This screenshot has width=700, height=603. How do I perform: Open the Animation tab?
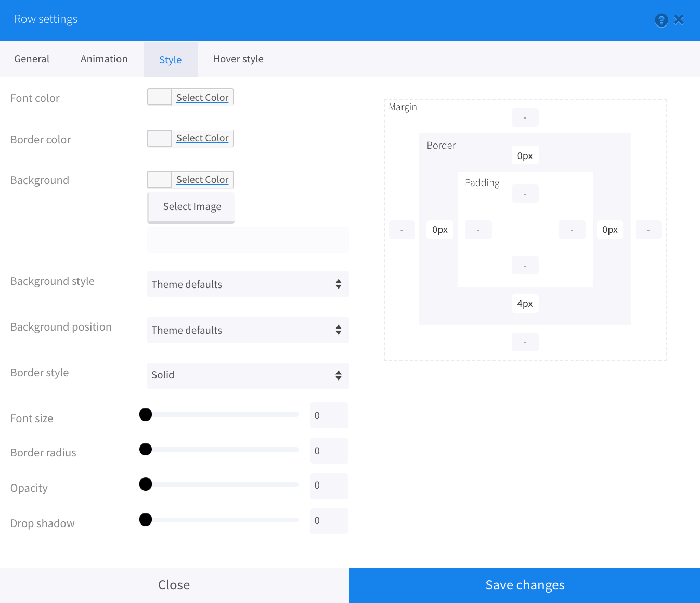(x=104, y=59)
